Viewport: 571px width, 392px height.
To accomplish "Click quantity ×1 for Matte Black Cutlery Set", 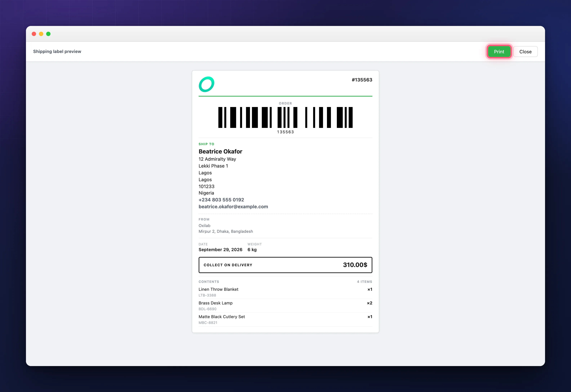I will 370,317.
